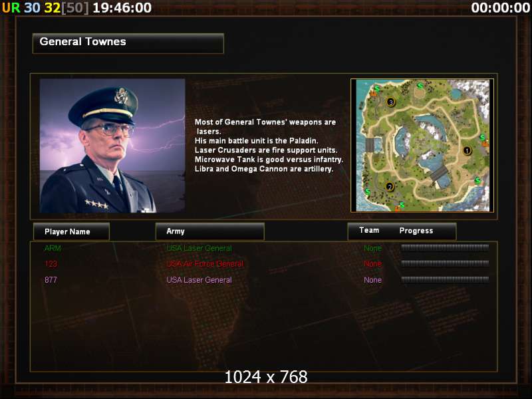
Task: Click the General Townes portrait image
Action: (112, 146)
